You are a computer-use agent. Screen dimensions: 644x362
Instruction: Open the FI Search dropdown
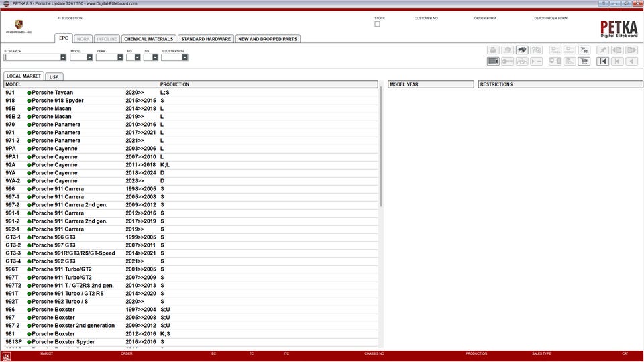tap(63, 58)
